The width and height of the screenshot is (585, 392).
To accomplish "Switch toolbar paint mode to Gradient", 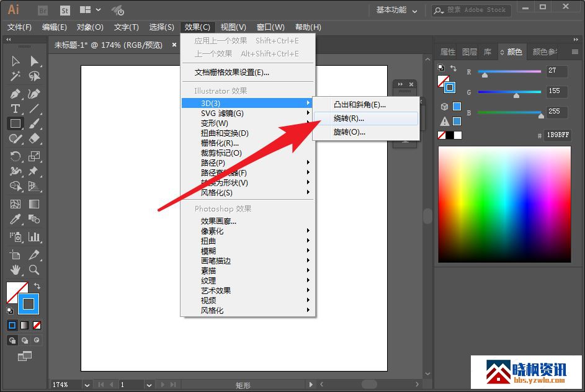I will point(25,325).
